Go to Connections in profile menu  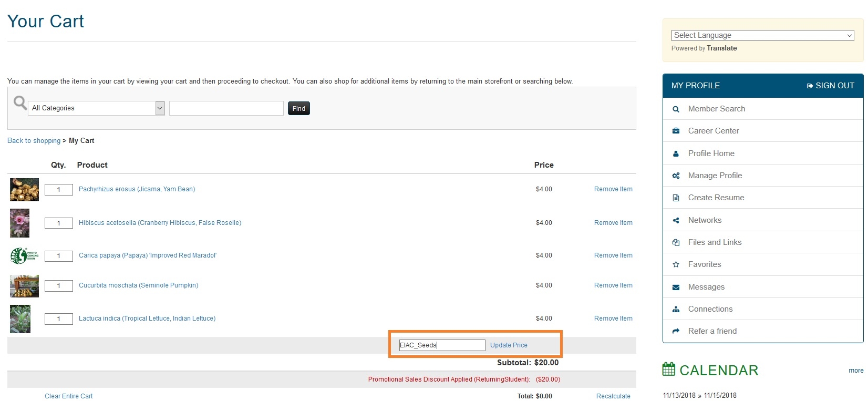[710, 309]
